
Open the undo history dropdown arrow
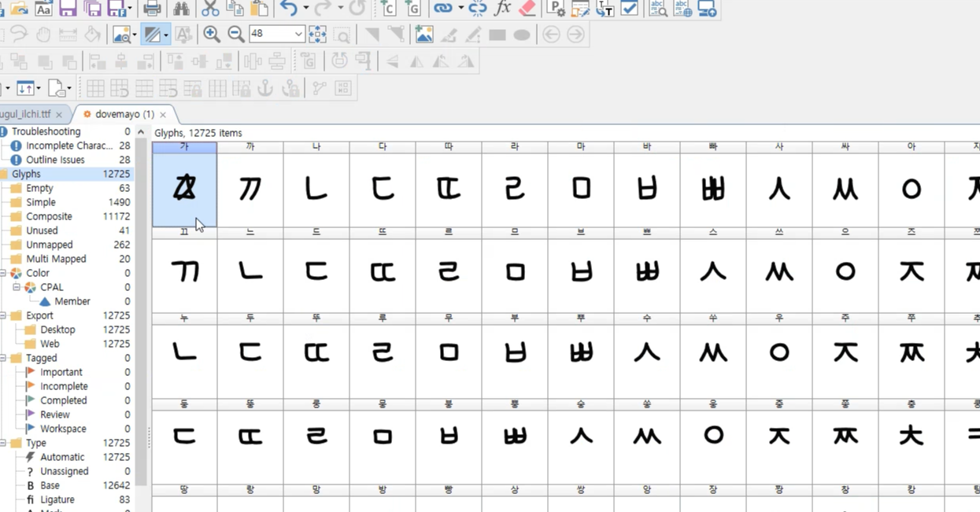click(305, 9)
